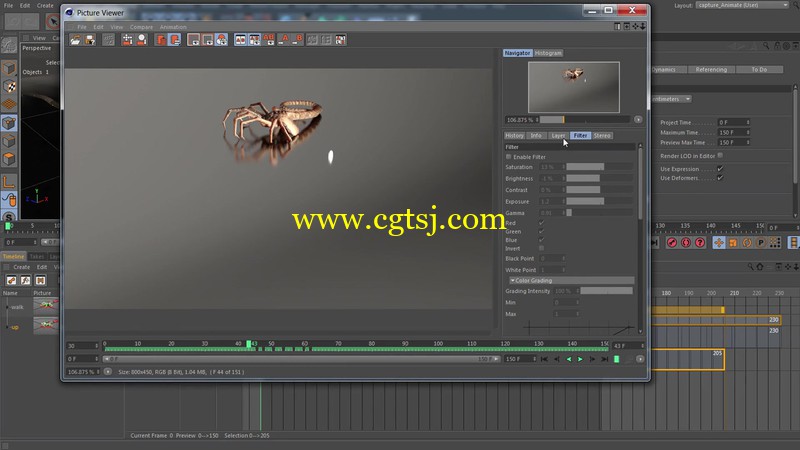Image resolution: width=800 pixels, height=450 pixels.
Task: Click play forward button in Picture Viewer
Action: point(580,360)
